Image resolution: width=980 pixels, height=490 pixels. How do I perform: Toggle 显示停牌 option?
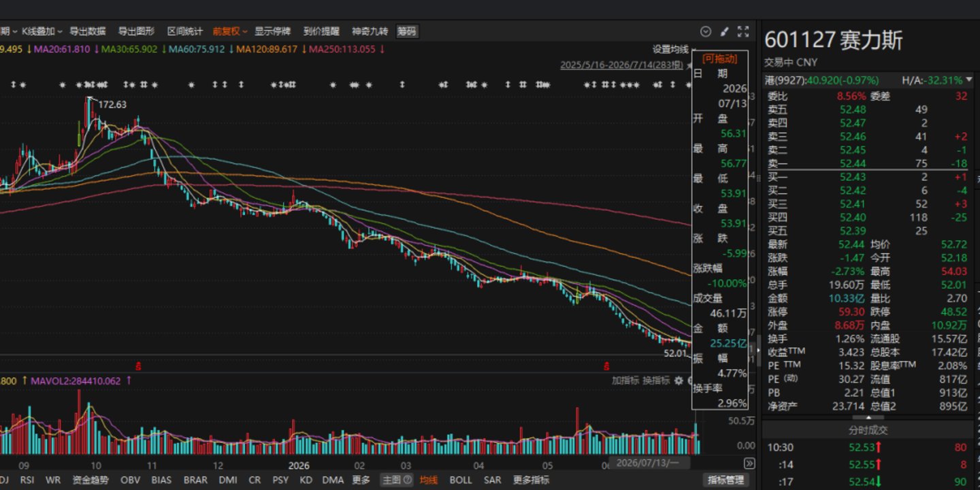[x=273, y=31]
